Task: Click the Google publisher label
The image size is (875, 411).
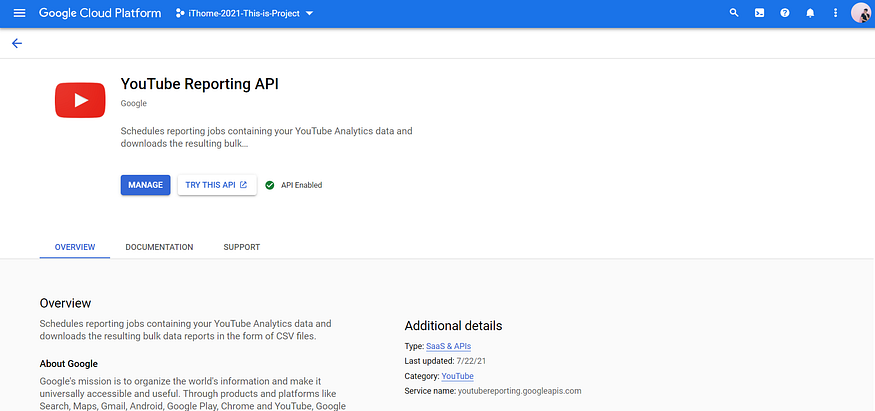Action: (x=133, y=103)
